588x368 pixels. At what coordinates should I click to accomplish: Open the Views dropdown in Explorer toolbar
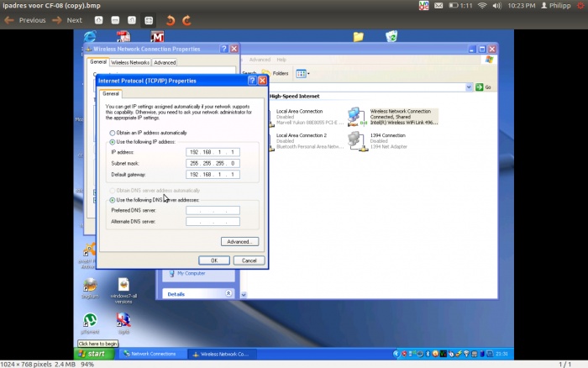(x=302, y=74)
